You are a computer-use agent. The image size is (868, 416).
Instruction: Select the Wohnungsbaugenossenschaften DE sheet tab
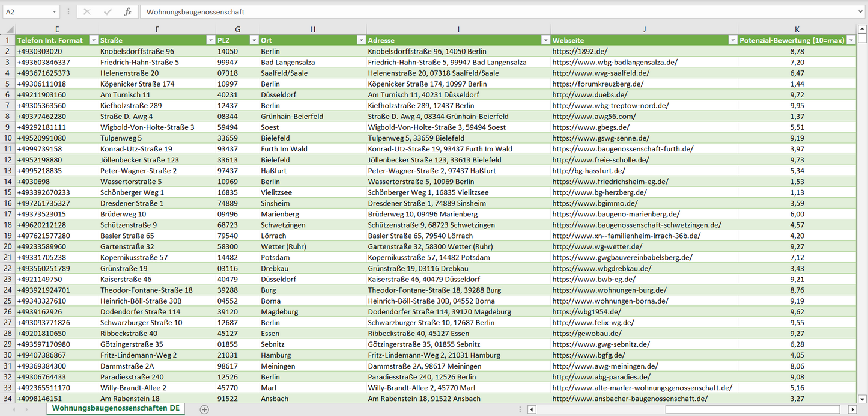tap(115, 408)
